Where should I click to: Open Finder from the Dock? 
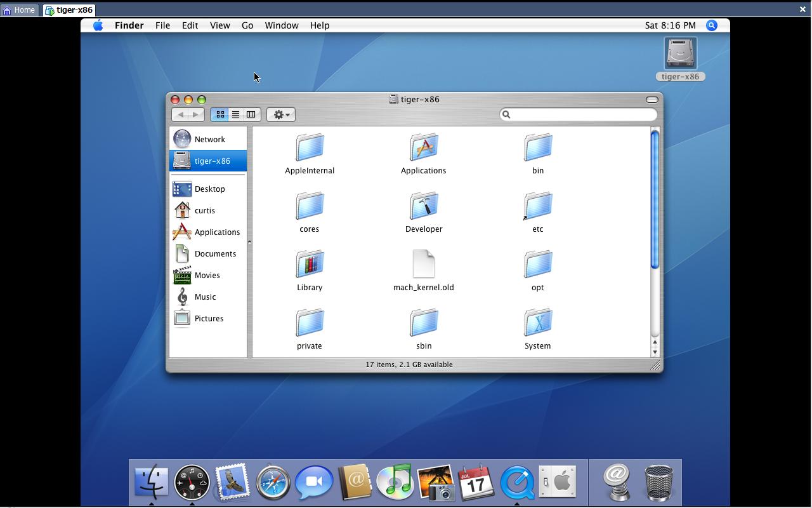[x=151, y=483]
